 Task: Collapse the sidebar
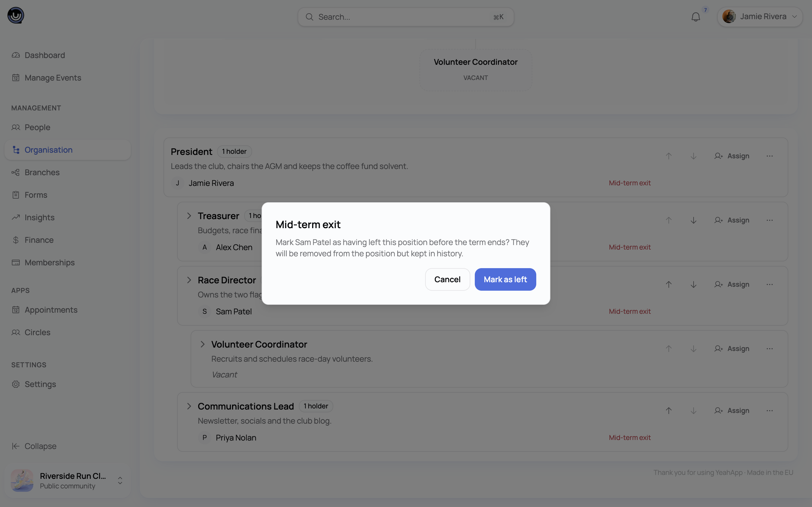pyautogui.click(x=34, y=446)
